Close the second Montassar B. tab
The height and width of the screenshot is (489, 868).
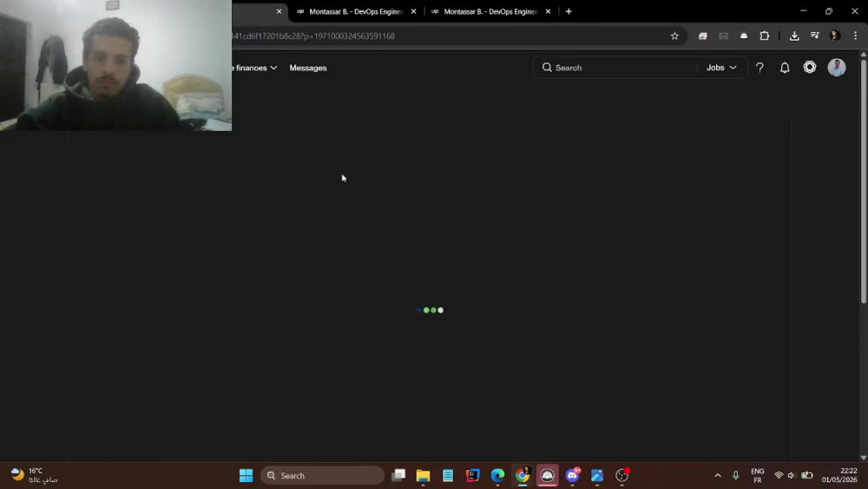(548, 11)
